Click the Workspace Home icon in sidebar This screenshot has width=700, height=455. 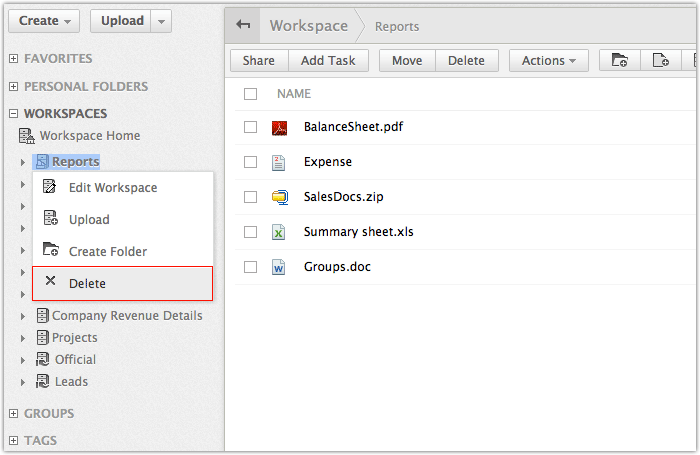click(x=27, y=136)
